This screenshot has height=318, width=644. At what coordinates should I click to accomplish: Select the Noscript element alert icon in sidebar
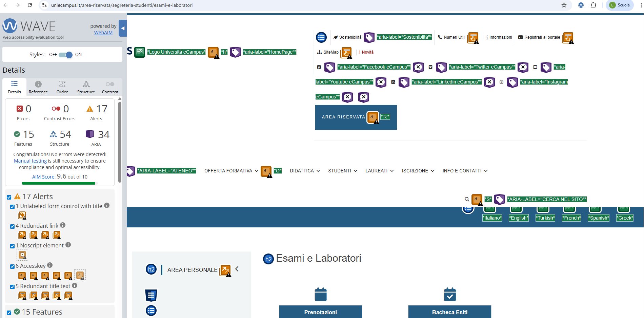(22, 255)
